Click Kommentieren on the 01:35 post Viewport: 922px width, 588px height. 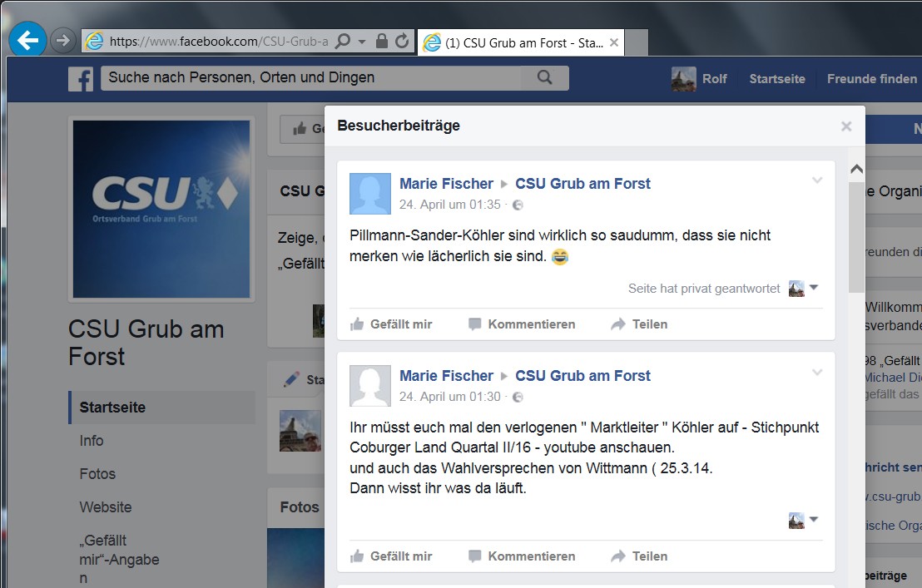pos(522,324)
